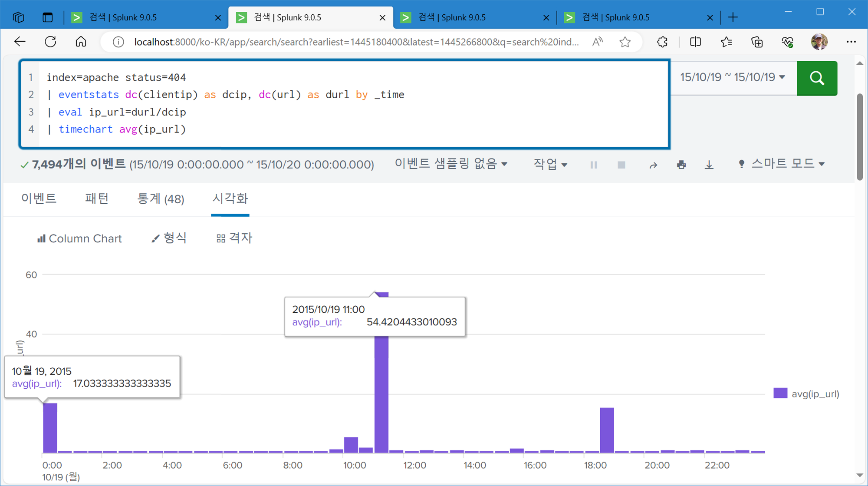Click the 격자 trellis layout button
This screenshot has height=486, width=868.
click(234, 238)
